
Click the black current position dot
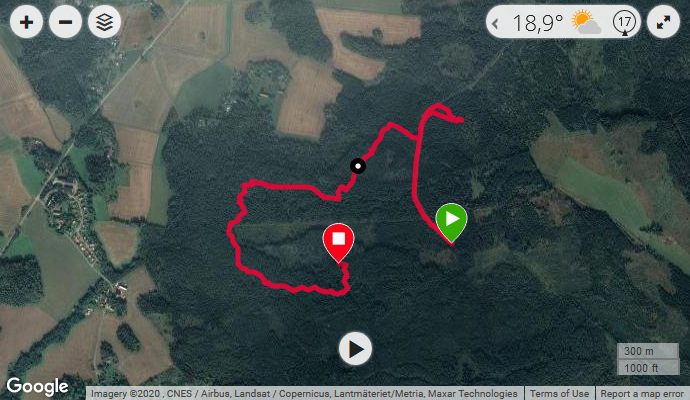(x=358, y=166)
